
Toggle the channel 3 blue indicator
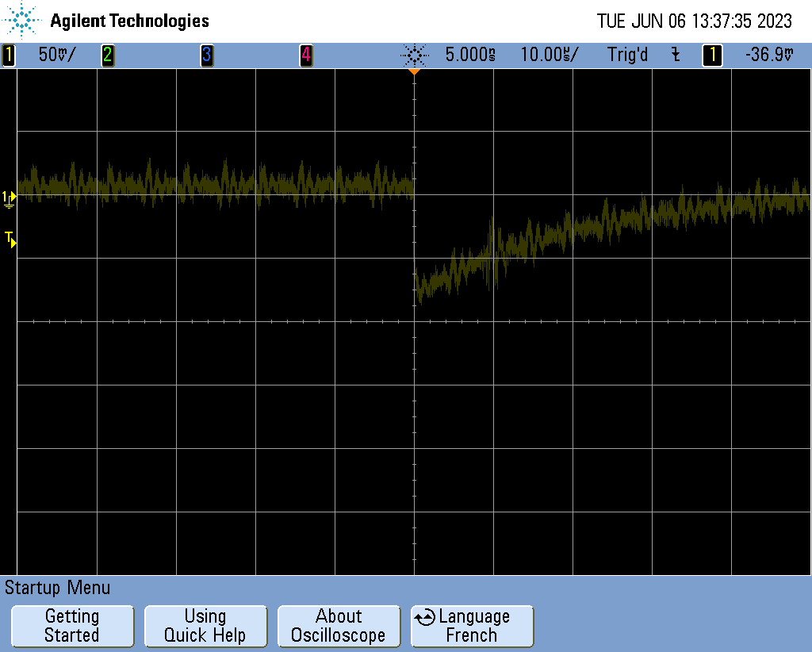point(206,56)
